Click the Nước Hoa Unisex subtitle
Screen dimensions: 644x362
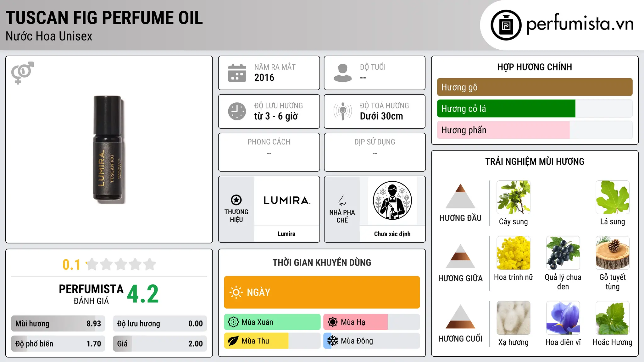tap(49, 36)
